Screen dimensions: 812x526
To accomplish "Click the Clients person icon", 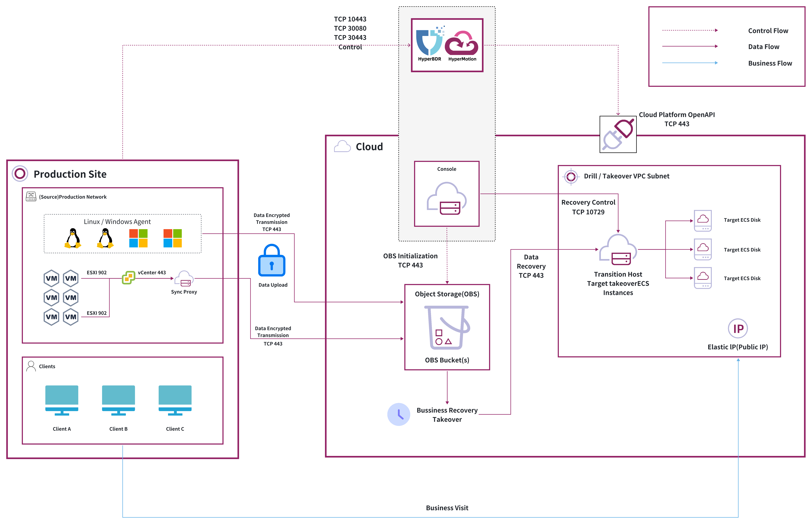I will [x=31, y=366].
